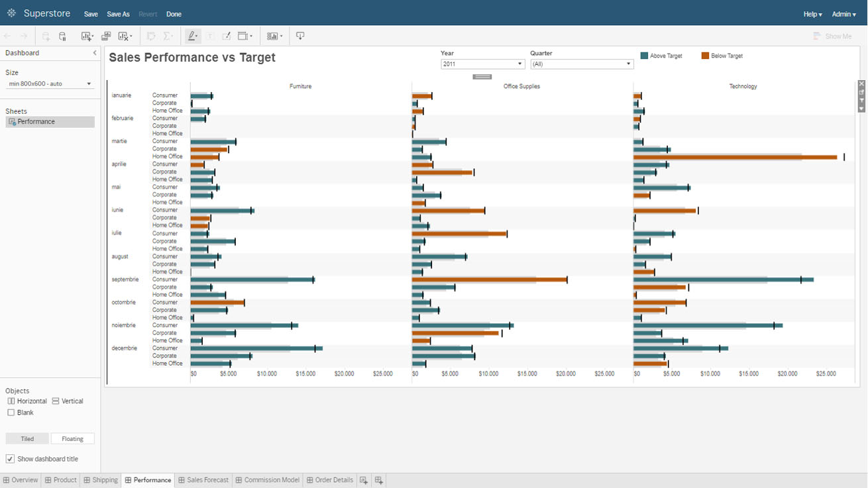Screen dimensions: 868x488
Task: Click the ianuarie month label
Action: pos(121,95)
